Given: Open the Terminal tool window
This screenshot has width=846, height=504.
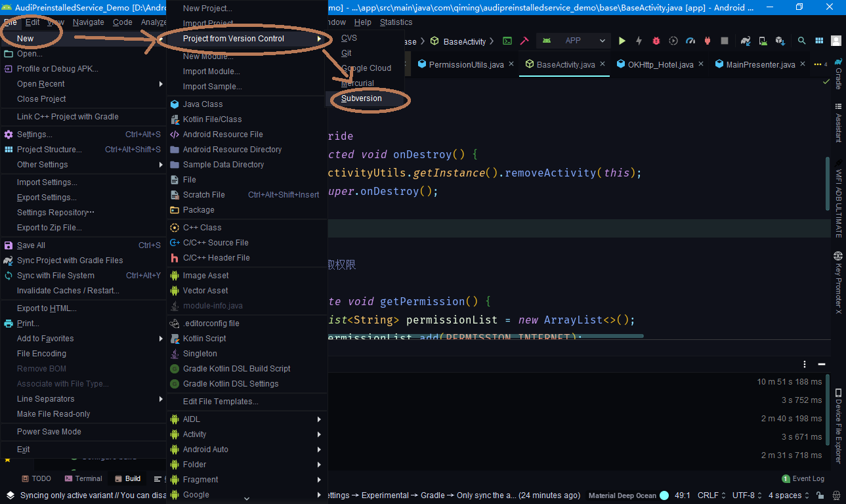Looking at the screenshot, I should (83, 478).
